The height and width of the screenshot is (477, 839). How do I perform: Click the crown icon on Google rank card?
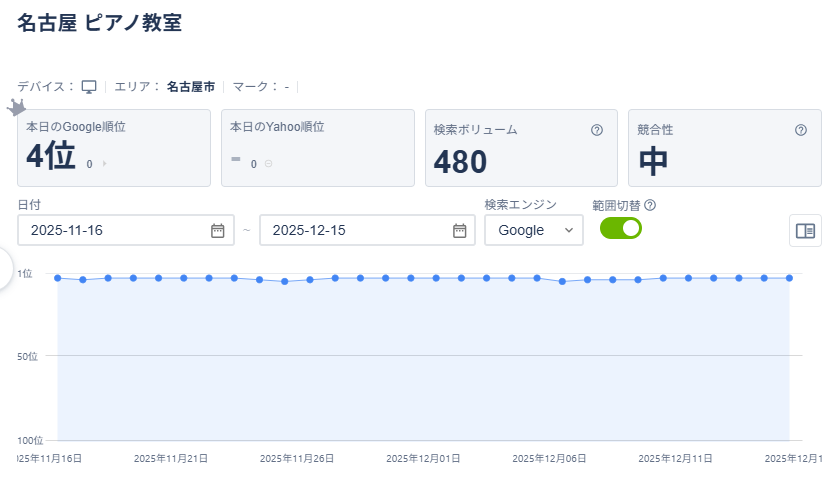(17, 107)
